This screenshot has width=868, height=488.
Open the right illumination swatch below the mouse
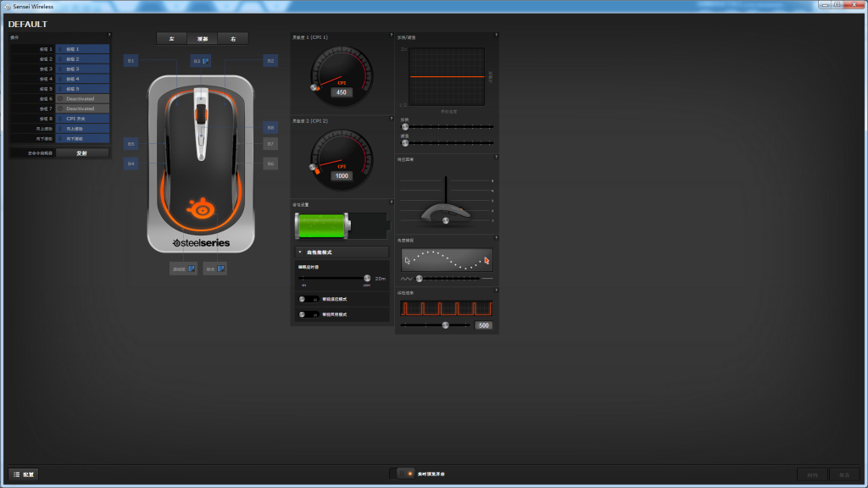click(x=221, y=269)
